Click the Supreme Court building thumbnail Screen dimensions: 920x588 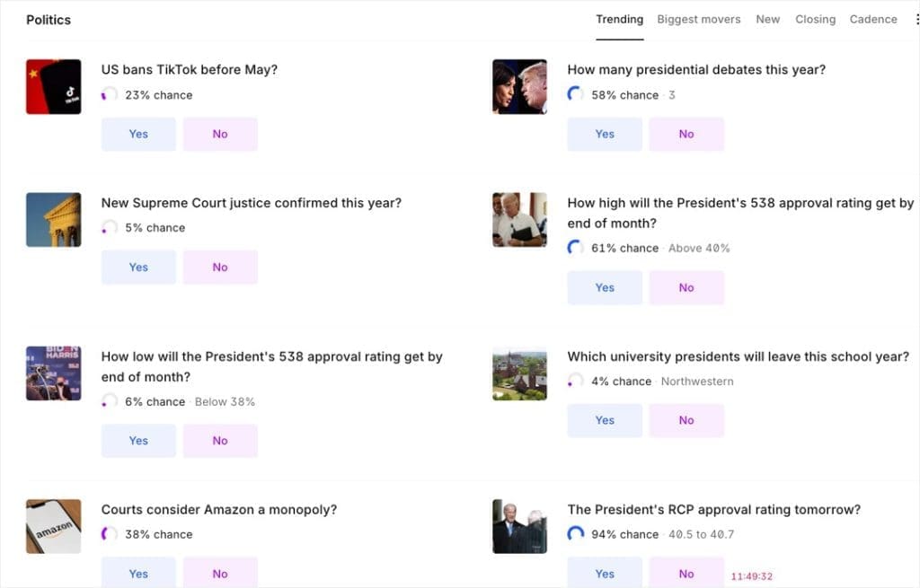coord(53,220)
